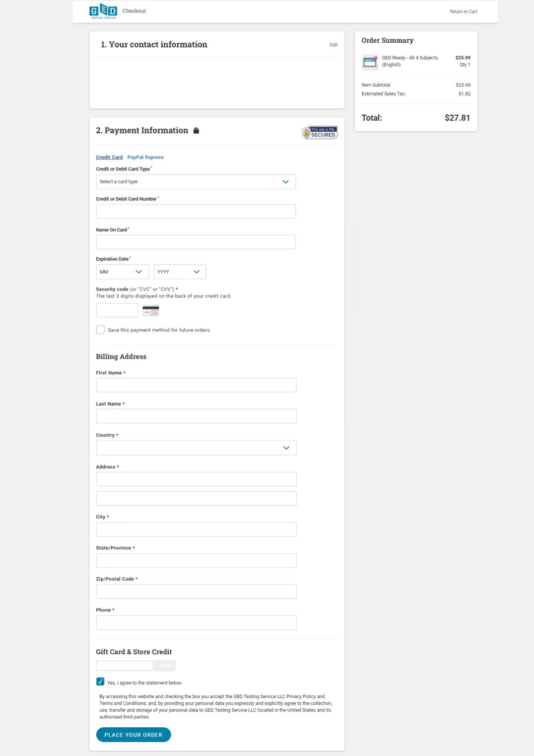
Task: Follow the Return to Cart link
Action: point(463,11)
